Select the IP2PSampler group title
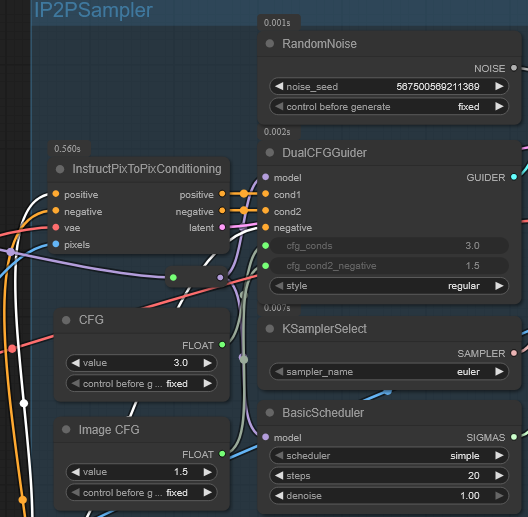Viewport: 528px width, 517px height. [x=93, y=10]
